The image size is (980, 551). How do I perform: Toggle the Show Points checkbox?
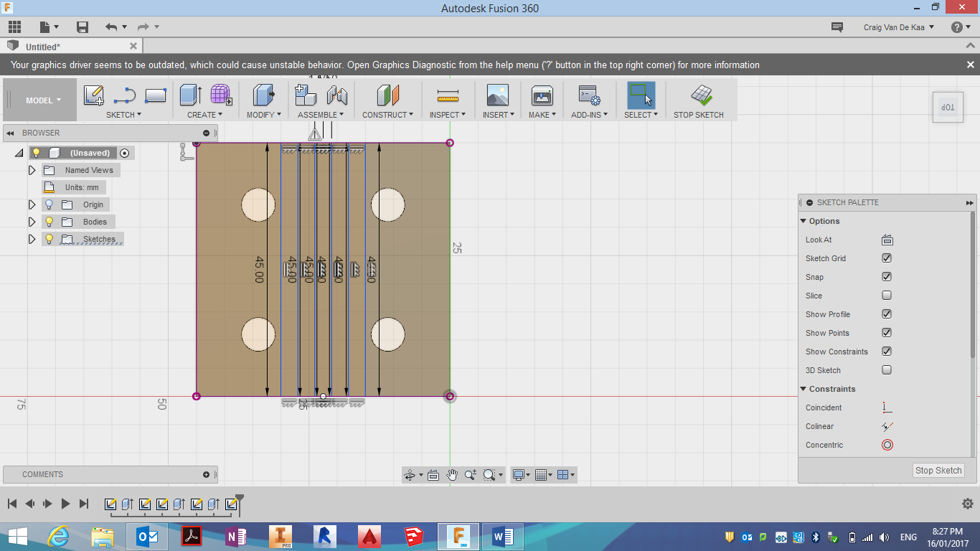(887, 333)
